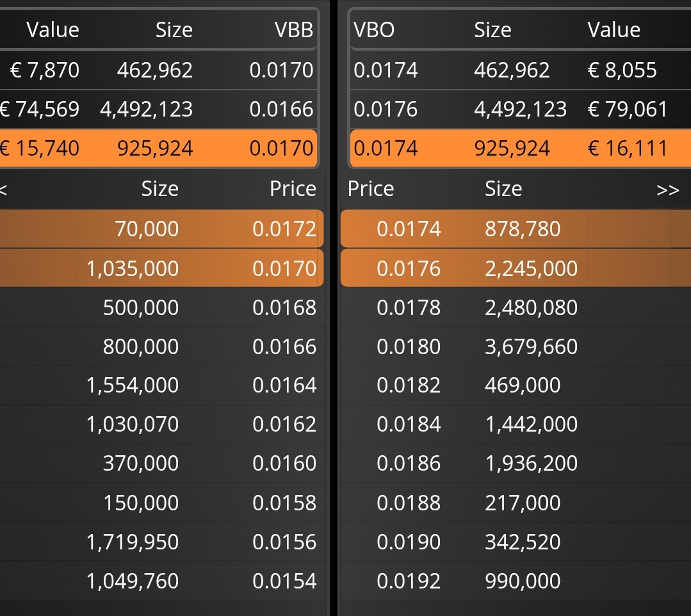Screen dimensions: 691x616
Task: Select bid level 0.0154 at bottom
Action: coord(162,581)
